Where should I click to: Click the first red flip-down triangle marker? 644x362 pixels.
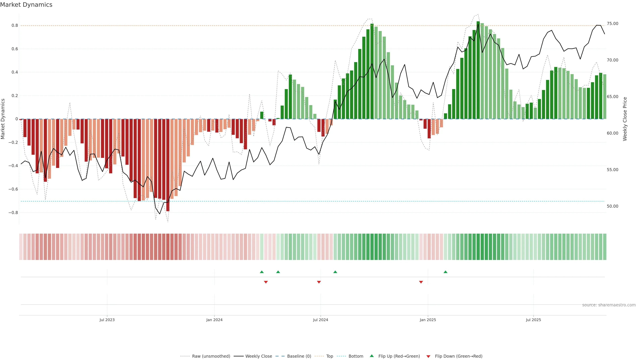coord(266,282)
